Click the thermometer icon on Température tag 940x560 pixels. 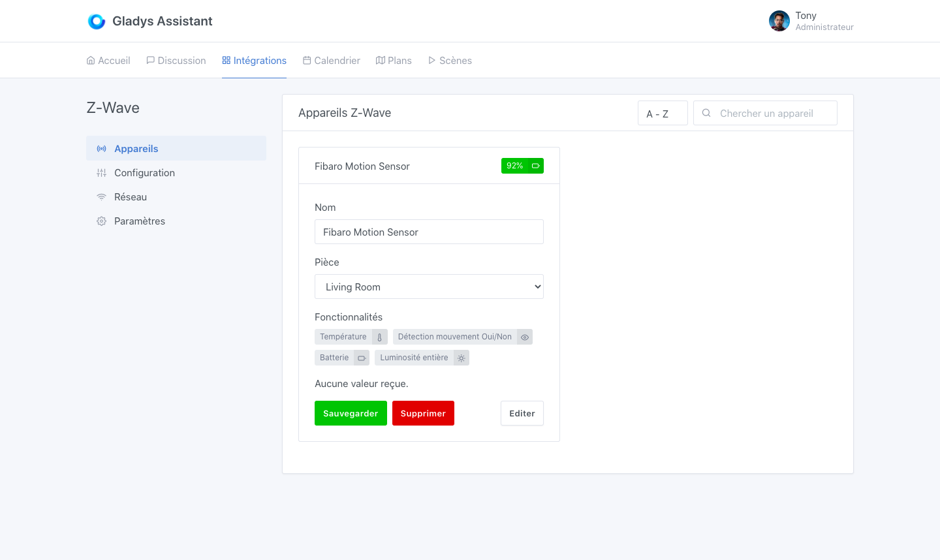pos(380,337)
